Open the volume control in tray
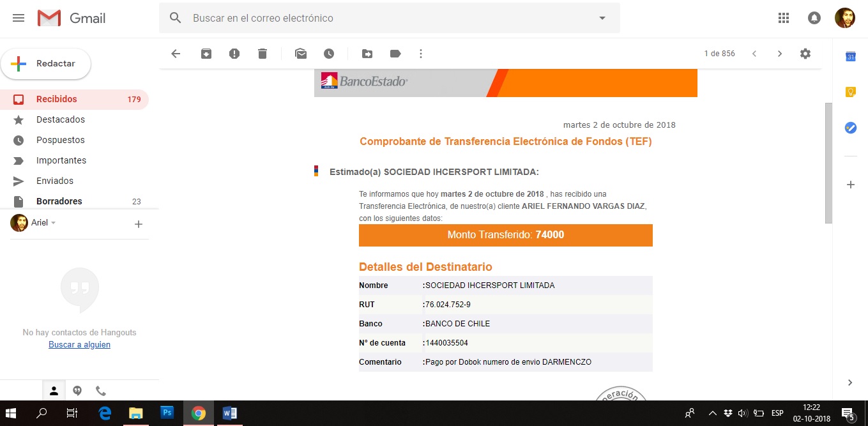 pos(743,413)
